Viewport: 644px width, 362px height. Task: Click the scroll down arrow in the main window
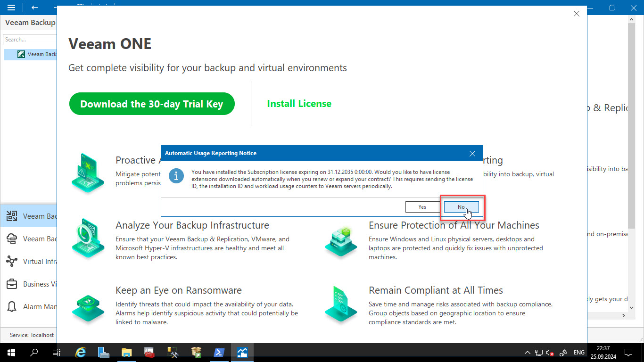[632, 308]
